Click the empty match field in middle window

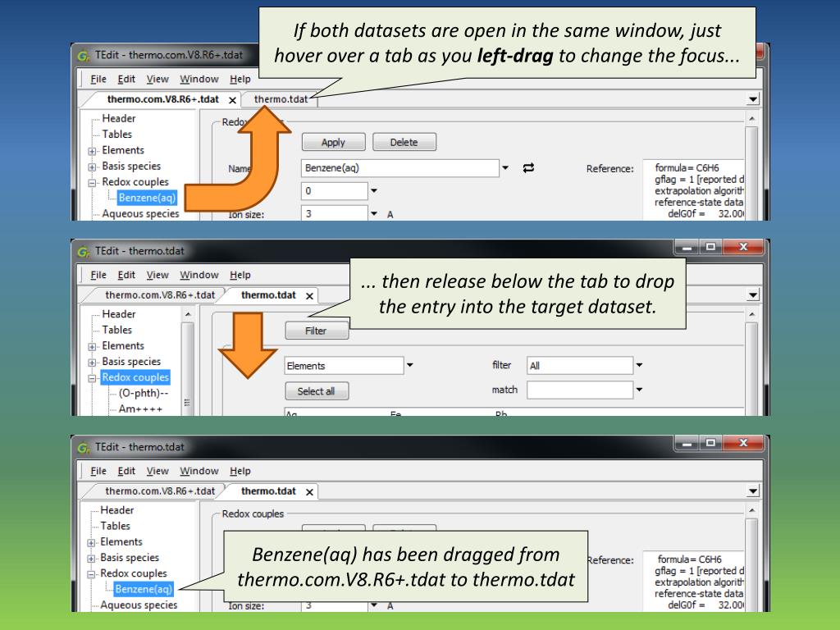point(580,390)
